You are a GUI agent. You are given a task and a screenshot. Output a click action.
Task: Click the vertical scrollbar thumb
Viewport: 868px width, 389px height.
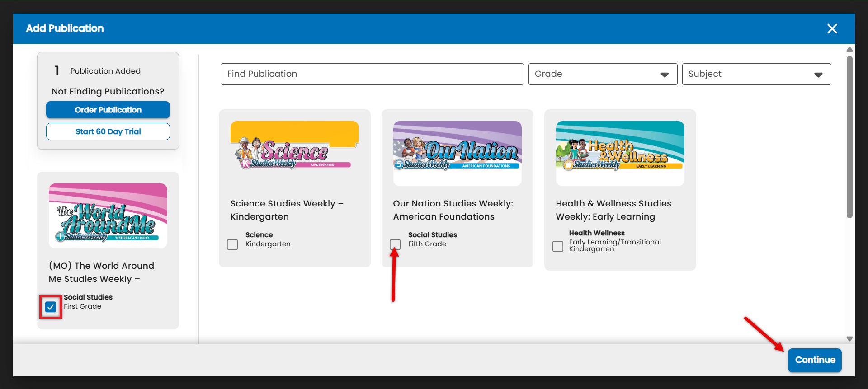click(x=849, y=137)
